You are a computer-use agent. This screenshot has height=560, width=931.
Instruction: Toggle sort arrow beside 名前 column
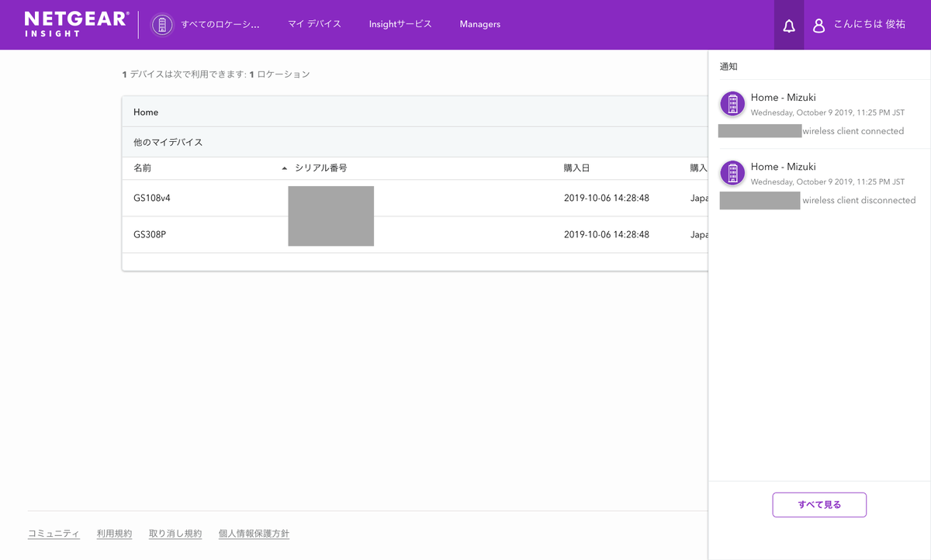(x=284, y=168)
